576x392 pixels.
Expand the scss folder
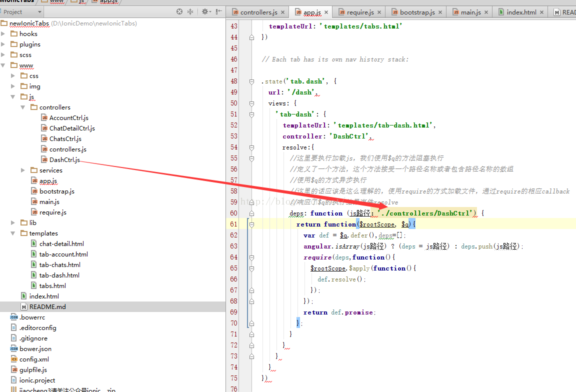coord(3,54)
